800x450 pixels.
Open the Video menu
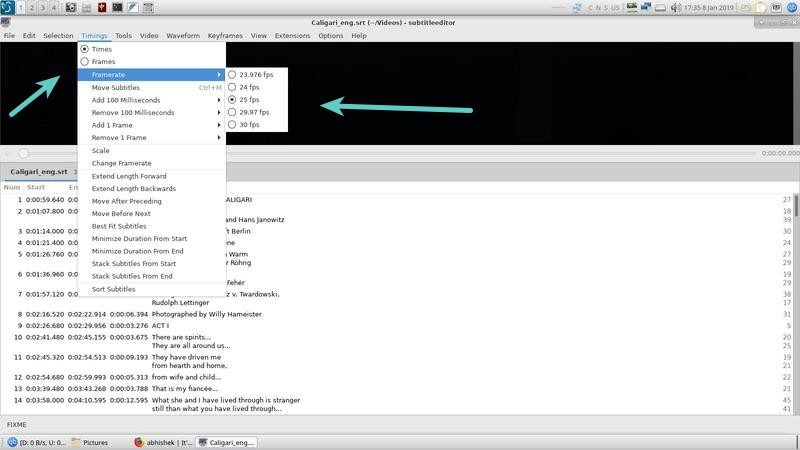click(x=149, y=36)
